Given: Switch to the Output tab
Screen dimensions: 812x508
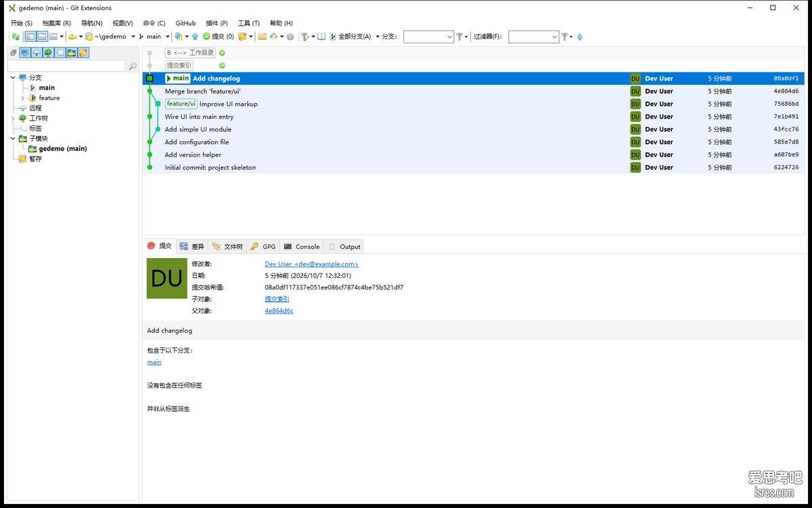Looking at the screenshot, I should [344, 247].
